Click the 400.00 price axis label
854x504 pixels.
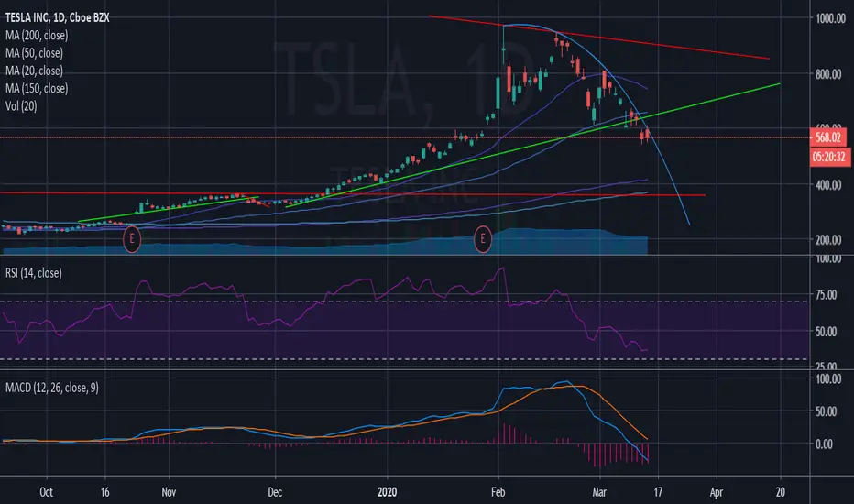(x=828, y=185)
